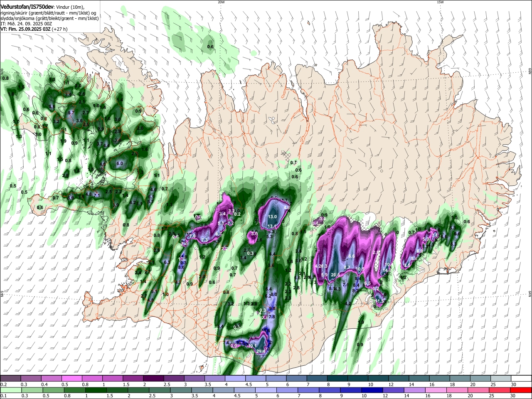The image size is (532, 399).
Task: Click the light lavender 4 swatch in the upper legend row
Action: pos(235,378)
